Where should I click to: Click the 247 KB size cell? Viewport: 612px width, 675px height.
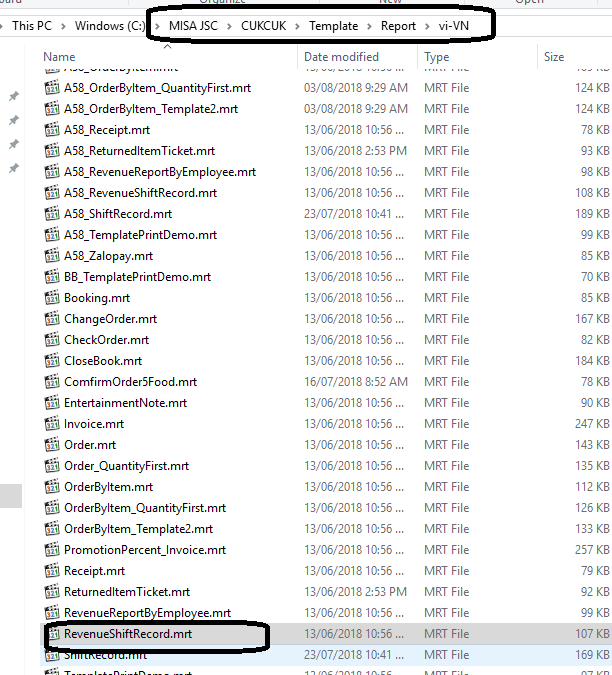[592, 424]
